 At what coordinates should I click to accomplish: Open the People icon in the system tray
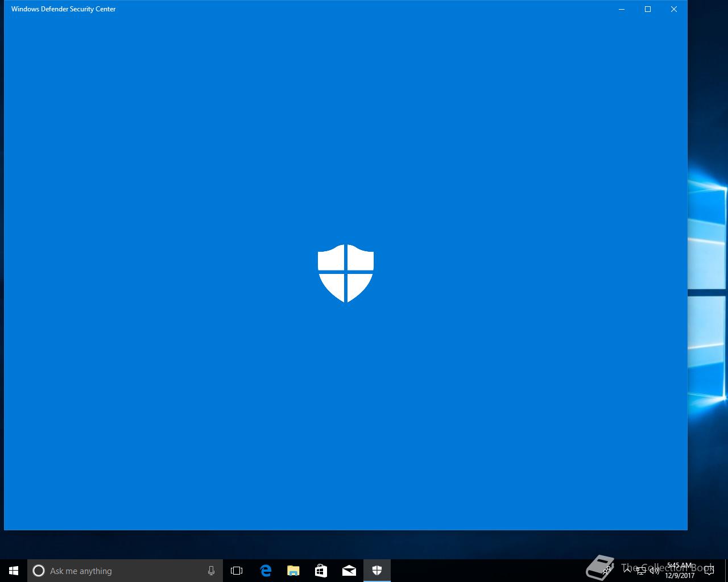pos(607,571)
